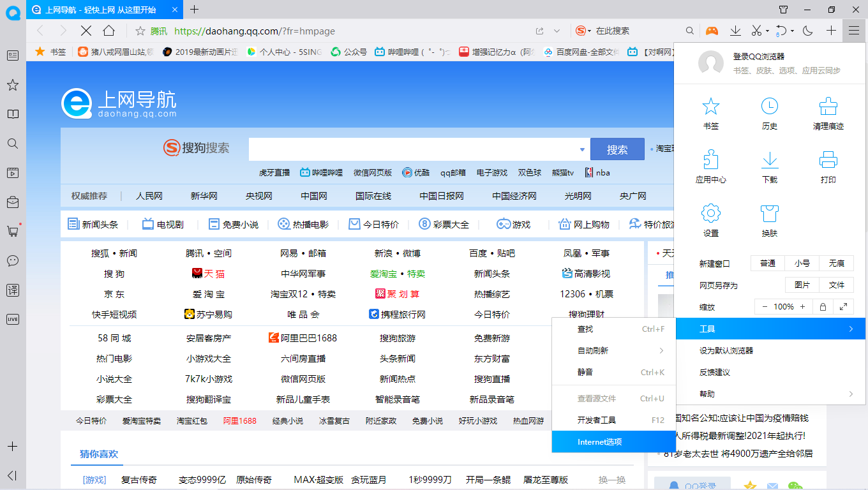
Task: Click the game controller toolbar icon
Action: tap(712, 31)
